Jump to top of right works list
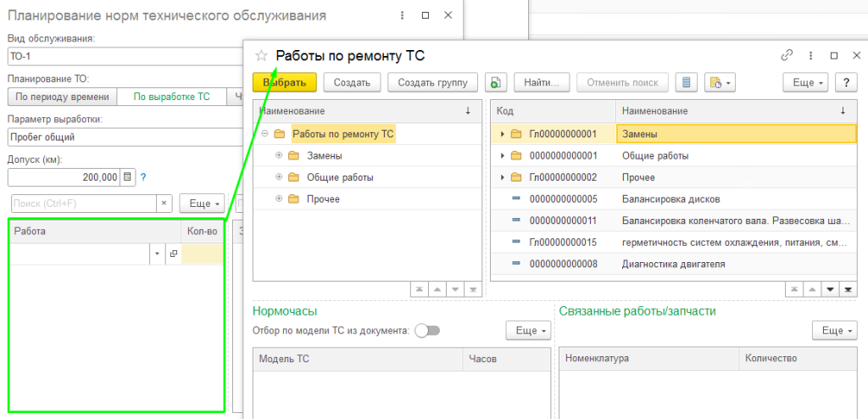868x419 pixels. 794,289
